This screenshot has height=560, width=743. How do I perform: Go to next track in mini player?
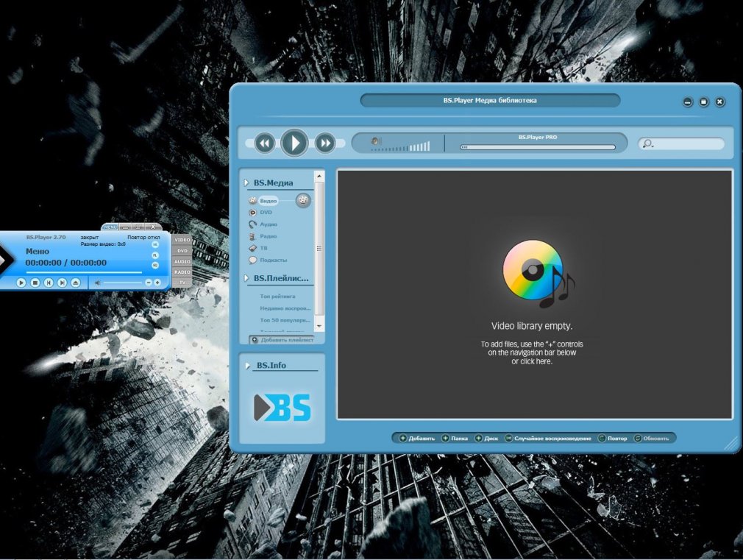[62, 283]
